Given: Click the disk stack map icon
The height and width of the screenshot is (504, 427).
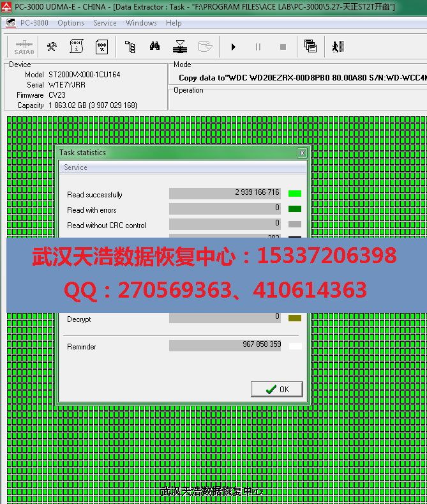Looking at the screenshot, I should (x=180, y=47).
